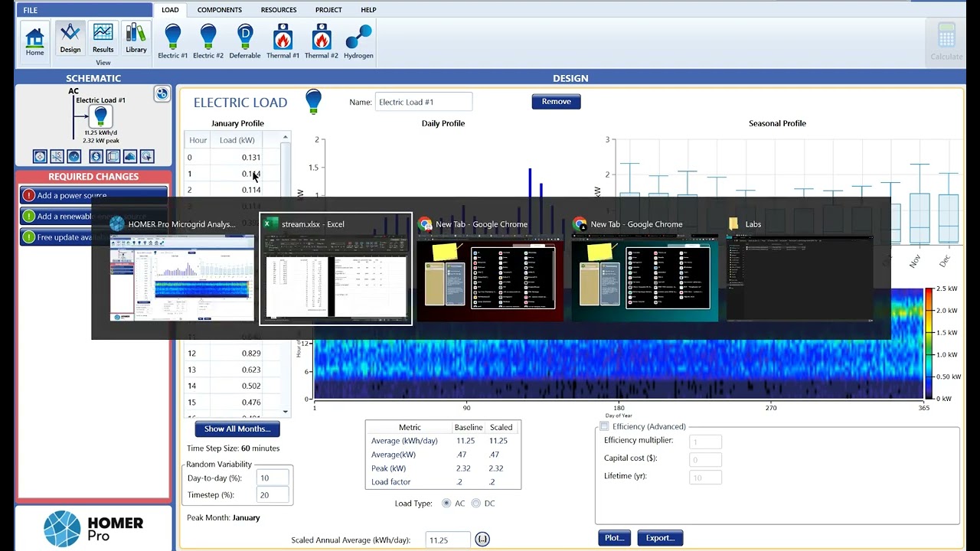Open the dollar-sign economics icon

point(96,156)
